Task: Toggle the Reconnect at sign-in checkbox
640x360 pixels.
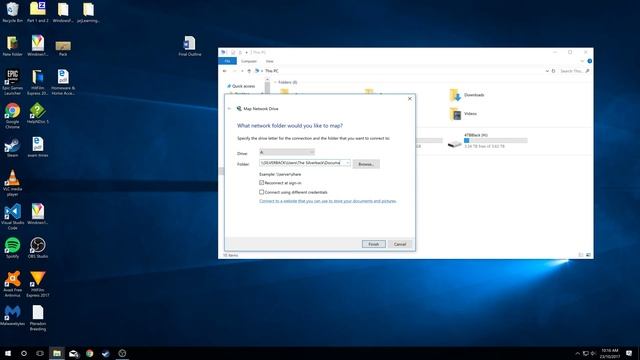Action: click(262, 183)
